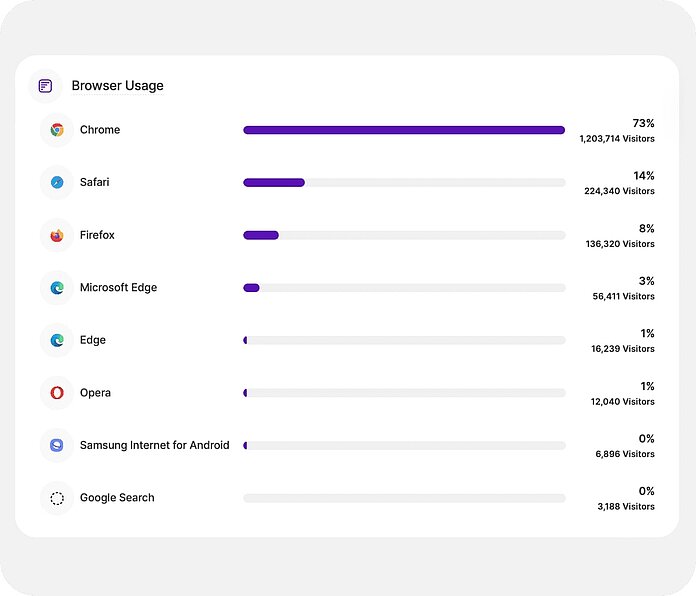Click the Chrome label text
Screen dimensions: 696x596
(x=100, y=130)
